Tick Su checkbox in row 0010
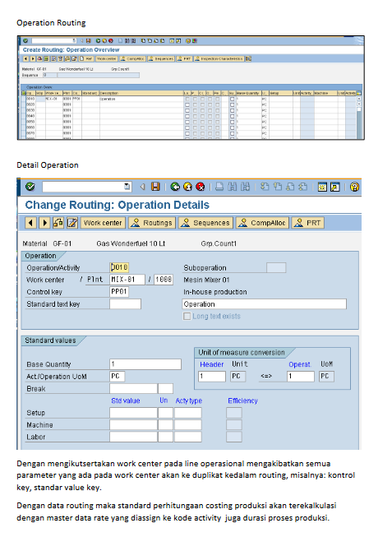The height and width of the screenshot is (537, 392). coord(233,99)
